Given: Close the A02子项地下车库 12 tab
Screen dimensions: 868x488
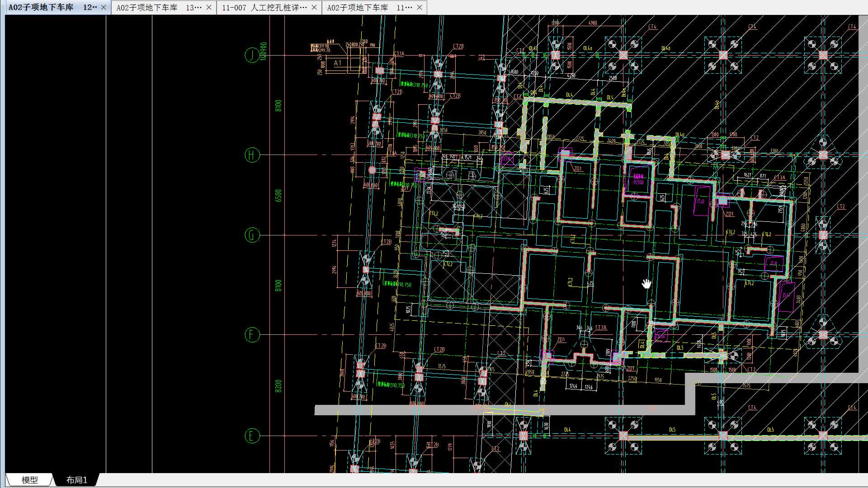Looking at the screenshot, I should (x=104, y=8).
